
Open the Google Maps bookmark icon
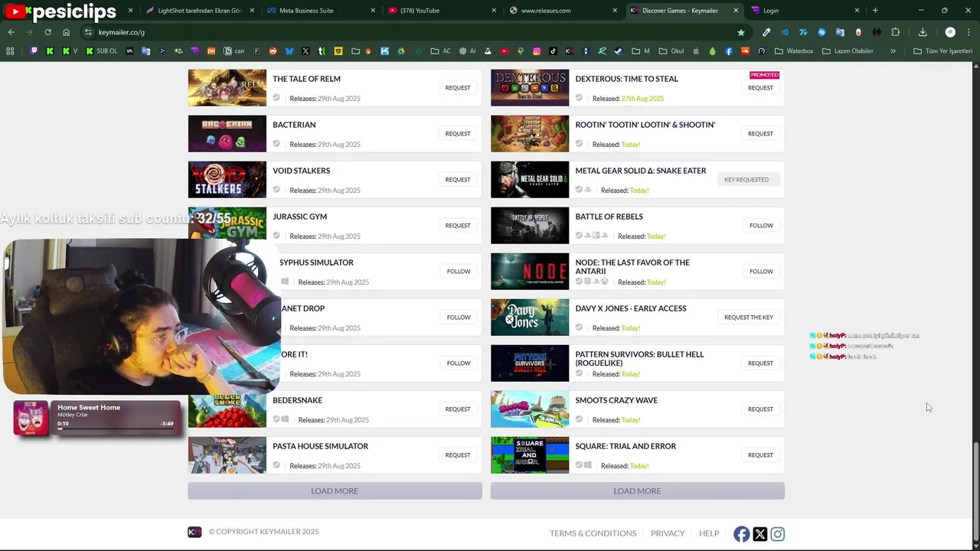click(x=521, y=51)
